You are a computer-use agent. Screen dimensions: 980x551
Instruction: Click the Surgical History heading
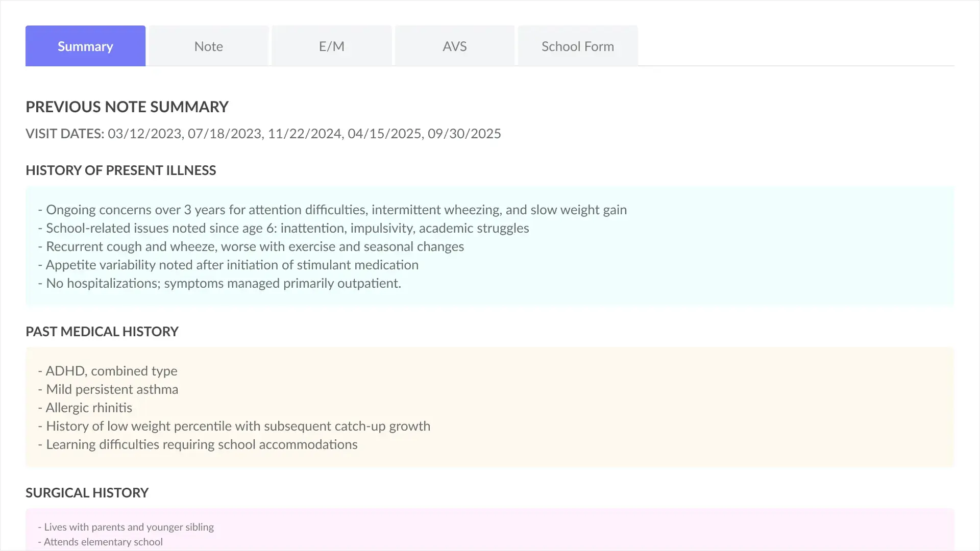pos(87,493)
